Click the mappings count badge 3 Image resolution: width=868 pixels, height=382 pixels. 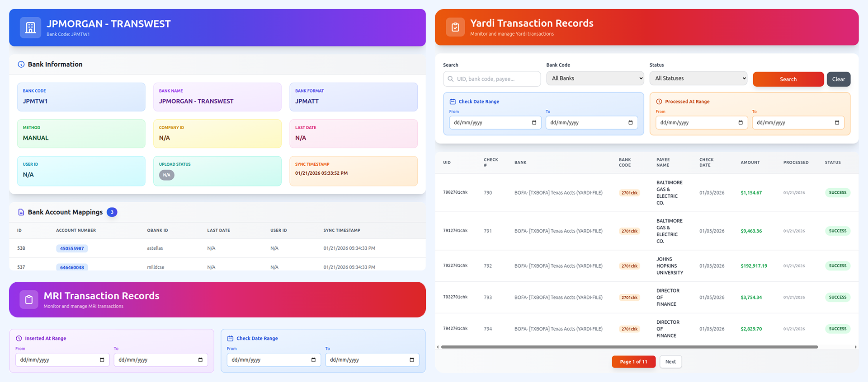click(112, 212)
